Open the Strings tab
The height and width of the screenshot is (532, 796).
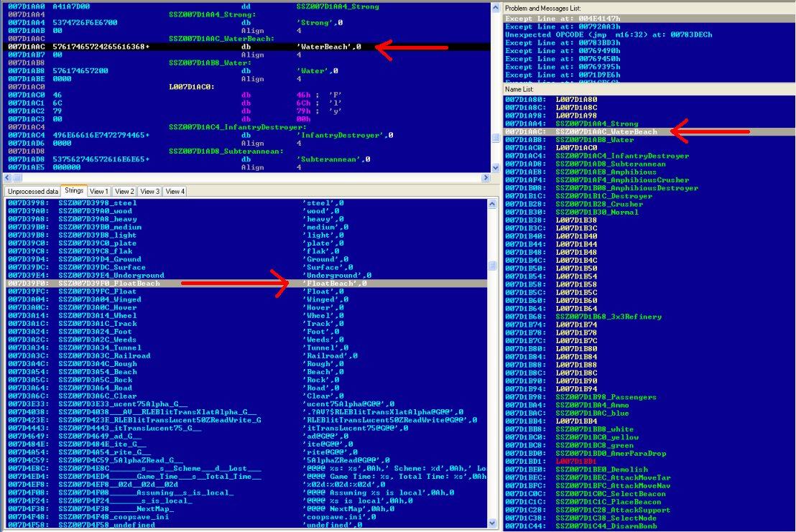[x=74, y=191]
